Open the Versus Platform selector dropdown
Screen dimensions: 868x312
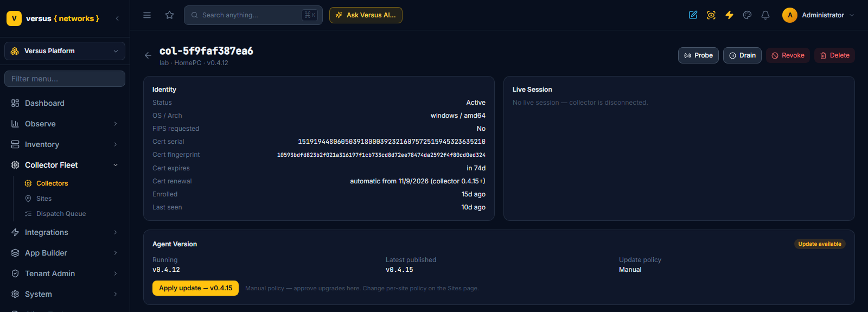tap(65, 51)
